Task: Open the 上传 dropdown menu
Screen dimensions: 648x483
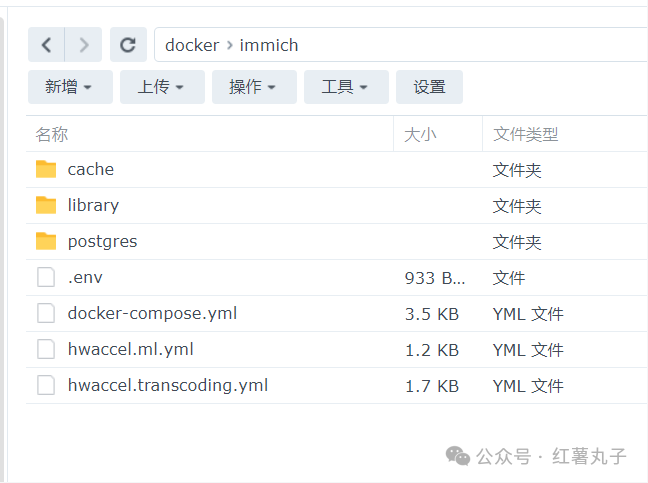Action: 162,87
